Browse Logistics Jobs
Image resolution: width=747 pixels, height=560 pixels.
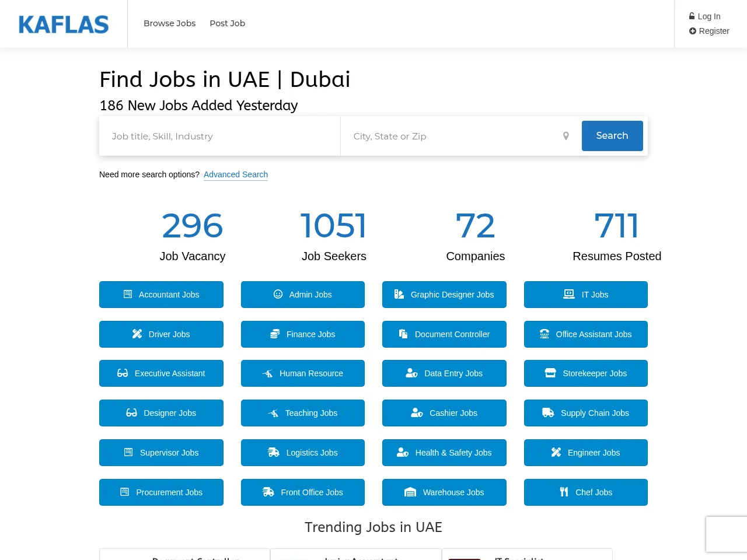tap(303, 453)
